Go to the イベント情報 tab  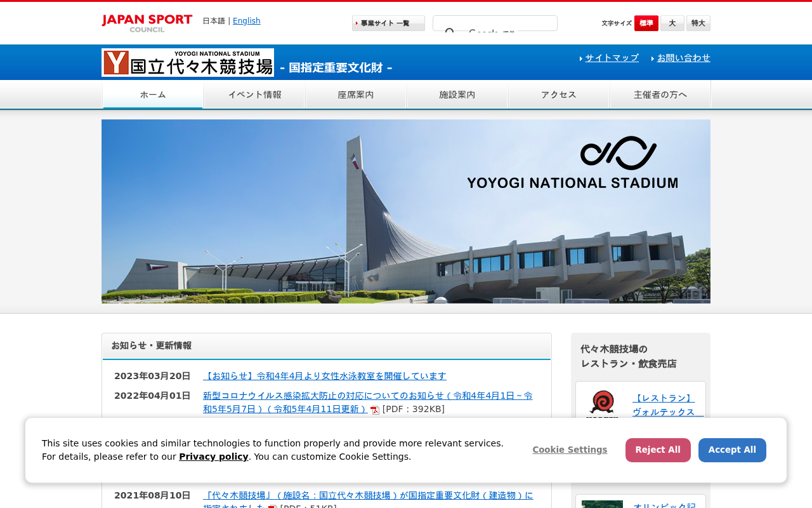(254, 95)
